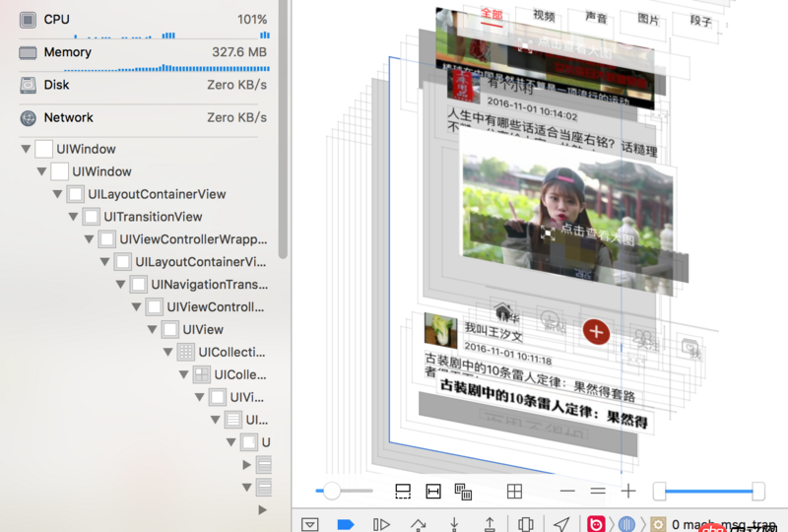788x532 pixels.
Task: Collapse the outermost UIWindow node
Action: click(26, 149)
